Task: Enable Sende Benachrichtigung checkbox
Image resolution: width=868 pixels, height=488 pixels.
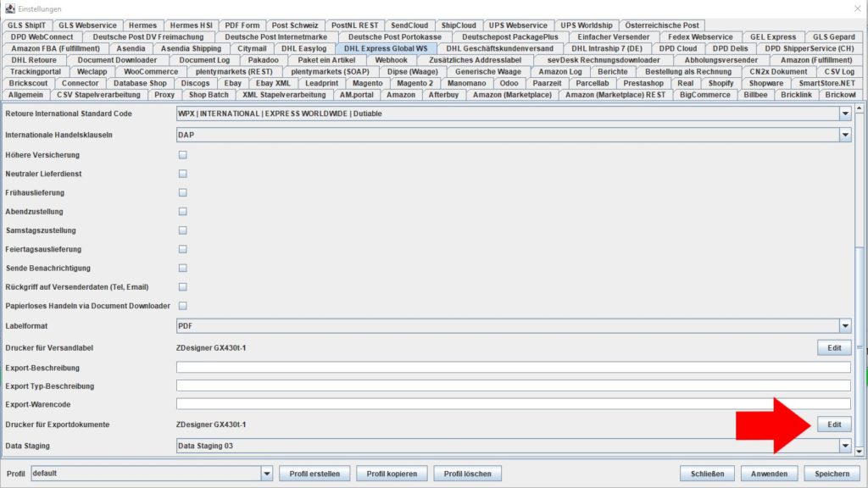Action: point(183,268)
